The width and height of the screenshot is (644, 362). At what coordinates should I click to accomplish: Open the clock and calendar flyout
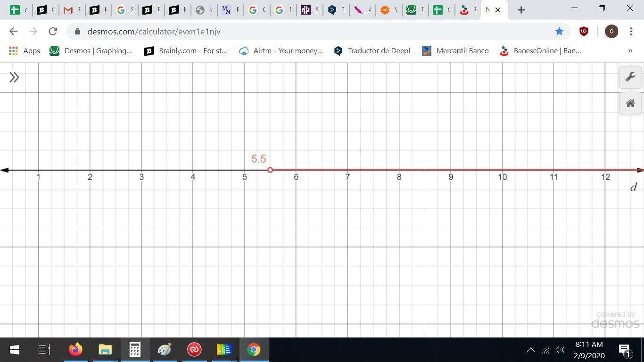point(589,350)
